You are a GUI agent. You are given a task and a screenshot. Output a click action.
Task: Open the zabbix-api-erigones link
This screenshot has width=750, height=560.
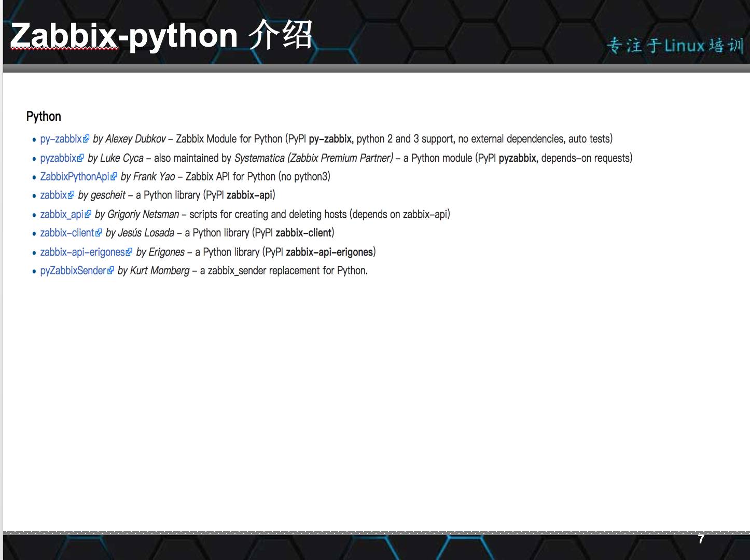pos(82,252)
